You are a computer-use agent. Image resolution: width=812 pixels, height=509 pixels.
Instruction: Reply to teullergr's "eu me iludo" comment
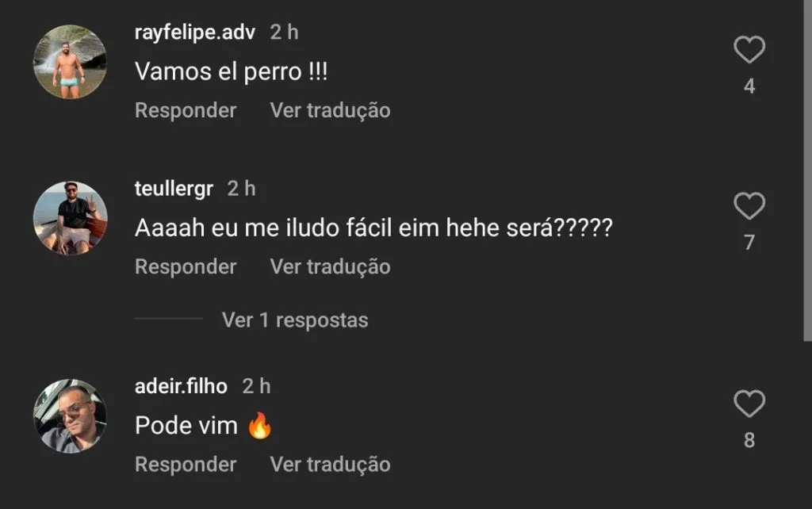click(186, 267)
